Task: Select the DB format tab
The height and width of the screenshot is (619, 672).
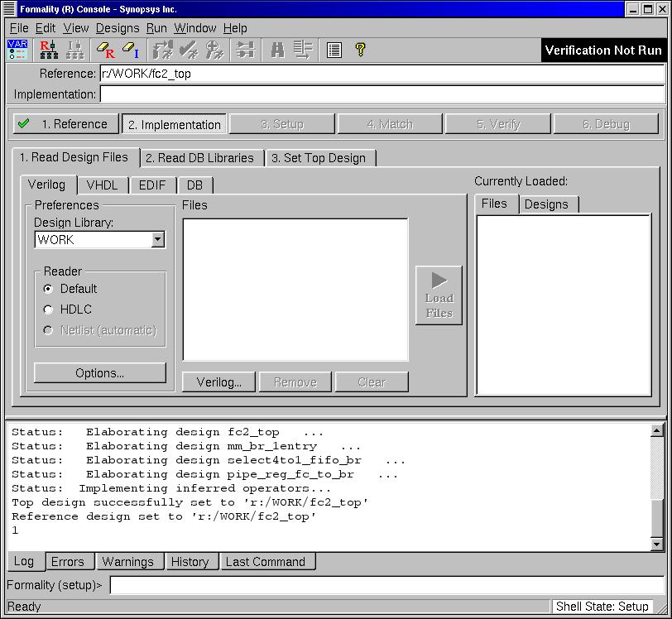Action: [x=194, y=185]
